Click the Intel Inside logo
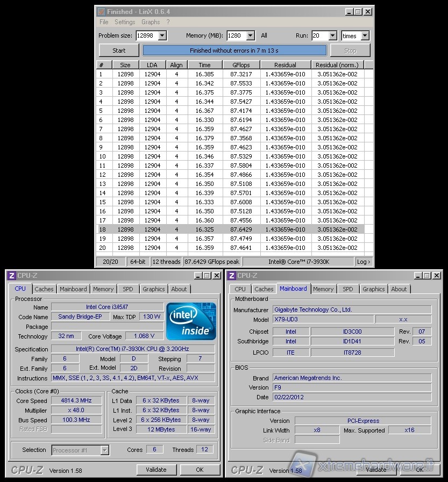The height and width of the screenshot is (482, 448). tap(191, 321)
